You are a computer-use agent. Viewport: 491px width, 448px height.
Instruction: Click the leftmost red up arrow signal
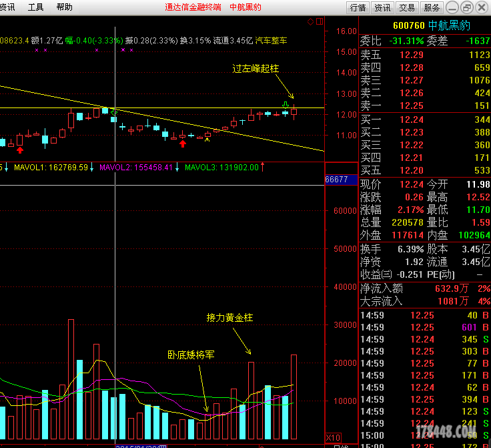click(x=20, y=150)
